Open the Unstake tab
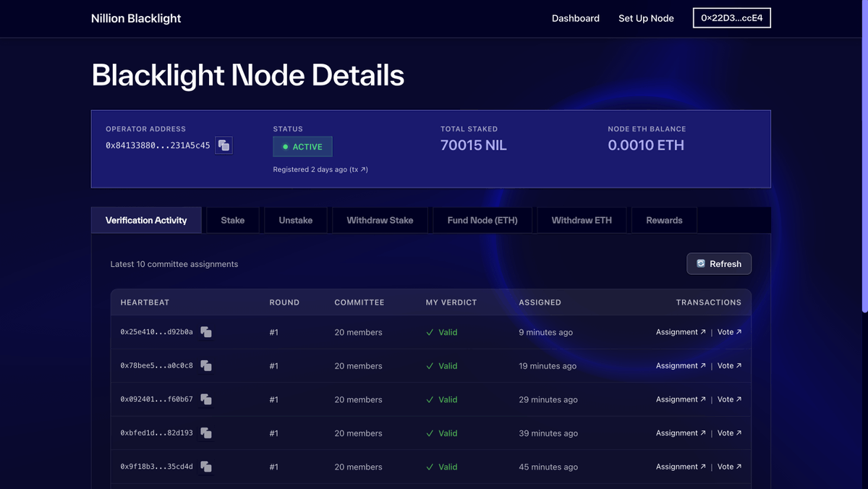The image size is (868, 489). (295, 220)
